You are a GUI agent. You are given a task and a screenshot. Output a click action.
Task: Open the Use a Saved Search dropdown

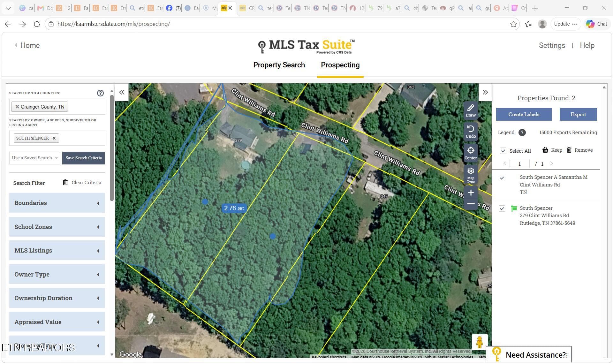pos(34,158)
